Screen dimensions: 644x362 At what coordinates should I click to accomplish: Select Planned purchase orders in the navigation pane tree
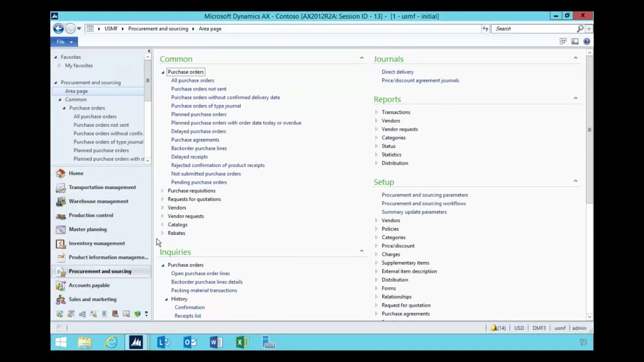(101, 150)
